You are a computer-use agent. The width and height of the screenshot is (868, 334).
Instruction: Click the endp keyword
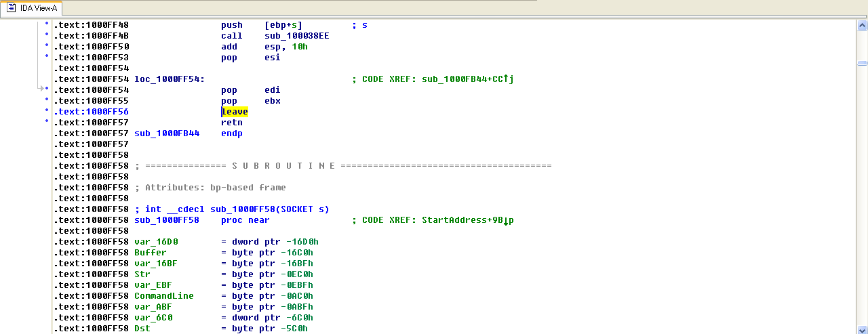tap(232, 133)
